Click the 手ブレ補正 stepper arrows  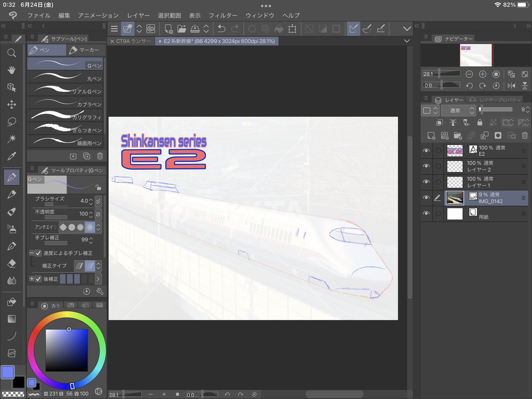coord(91,240)
